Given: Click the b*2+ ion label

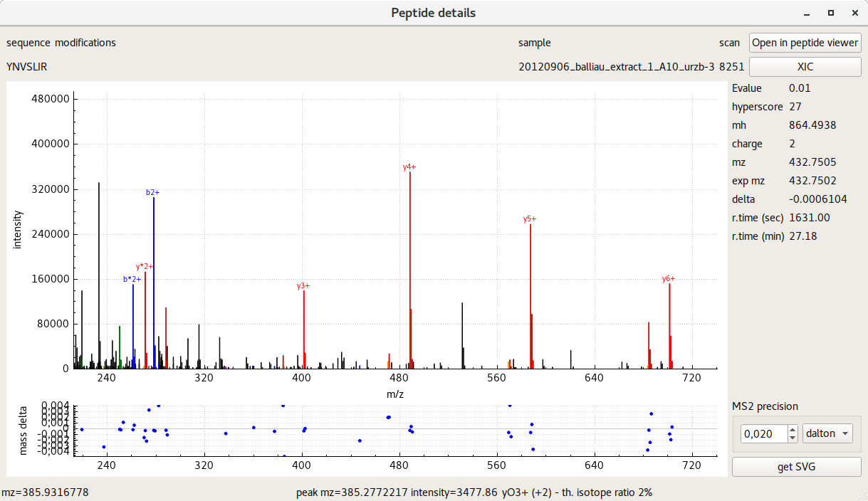Looking at the screenshot, I should tap(132, 280).
